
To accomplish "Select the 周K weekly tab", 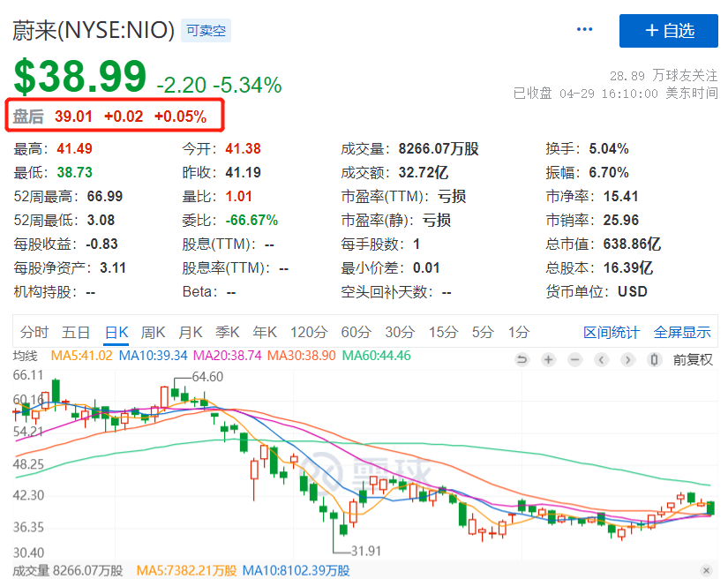I will [x=153, y=332].
